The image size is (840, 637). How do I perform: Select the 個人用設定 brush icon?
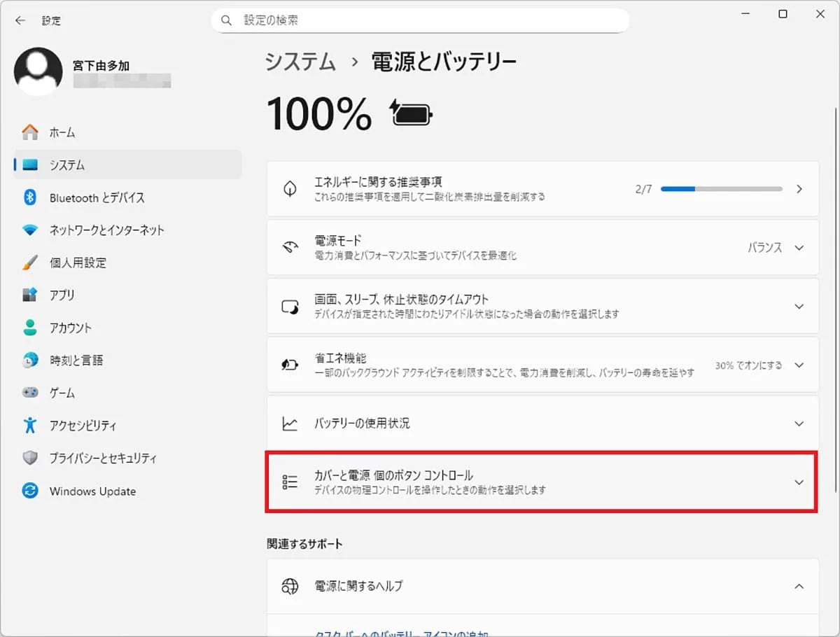(x=29, y=262)
